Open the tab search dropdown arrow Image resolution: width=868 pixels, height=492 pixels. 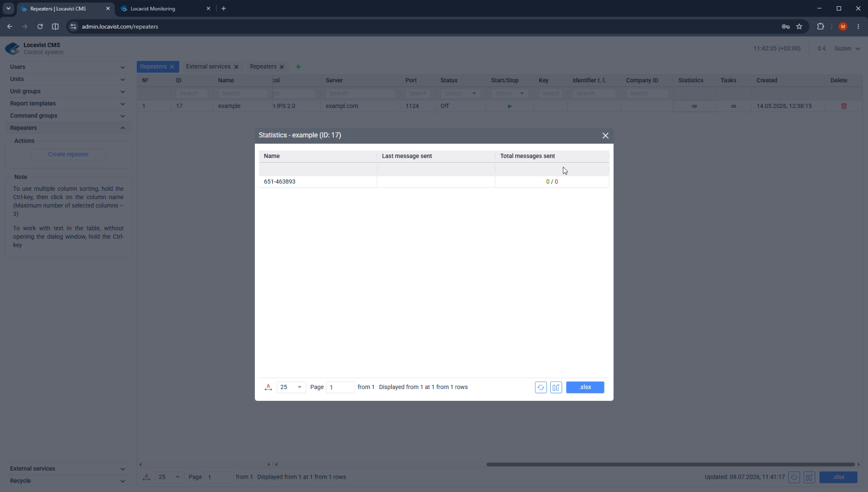coord(8,9)
